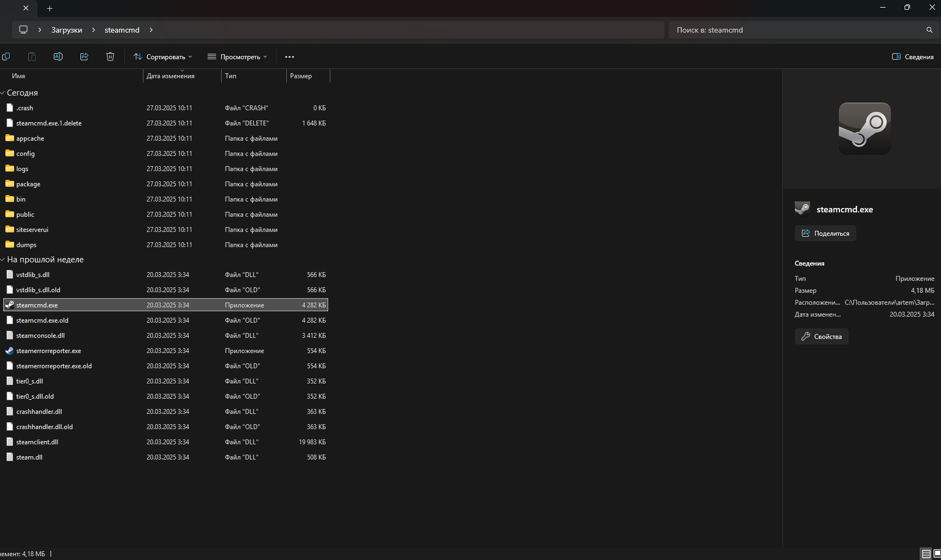Image resolution: width=941 pixels, height=560 pixels.
Task: Click the copy icon in the toolbar
Action: pos(6,56)
